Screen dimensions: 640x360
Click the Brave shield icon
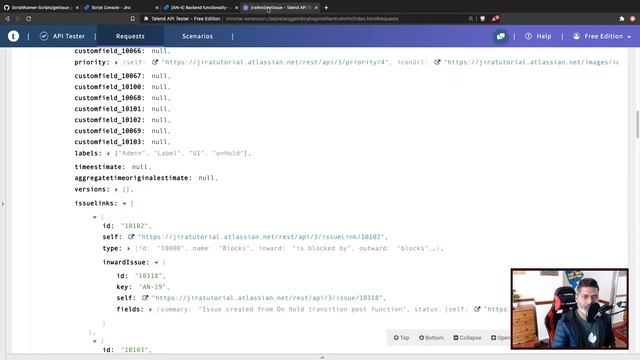pos(482,19)
